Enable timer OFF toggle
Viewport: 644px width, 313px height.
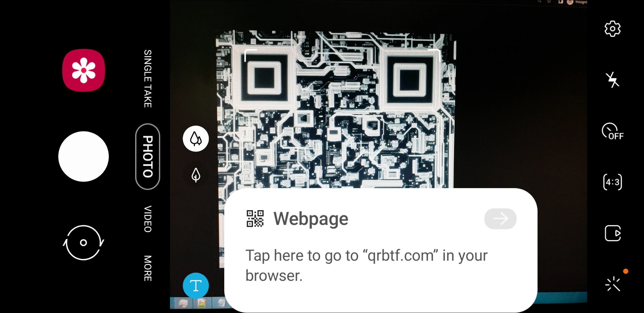(x=613, y=131)
